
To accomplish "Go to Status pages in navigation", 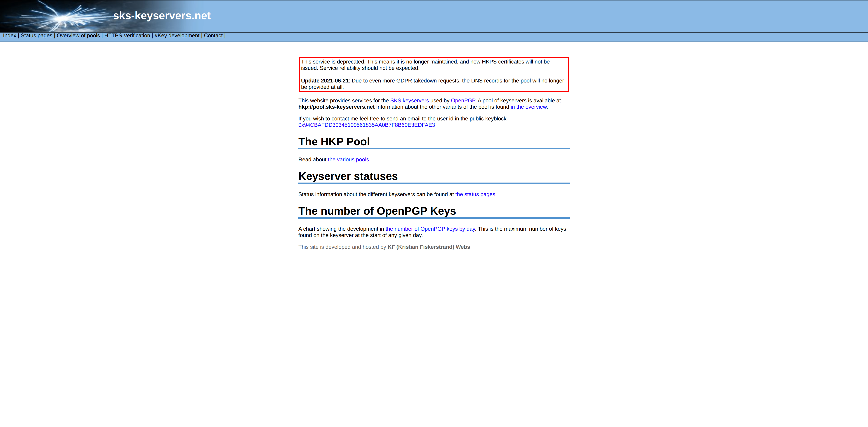I will [x=36, y=36].
